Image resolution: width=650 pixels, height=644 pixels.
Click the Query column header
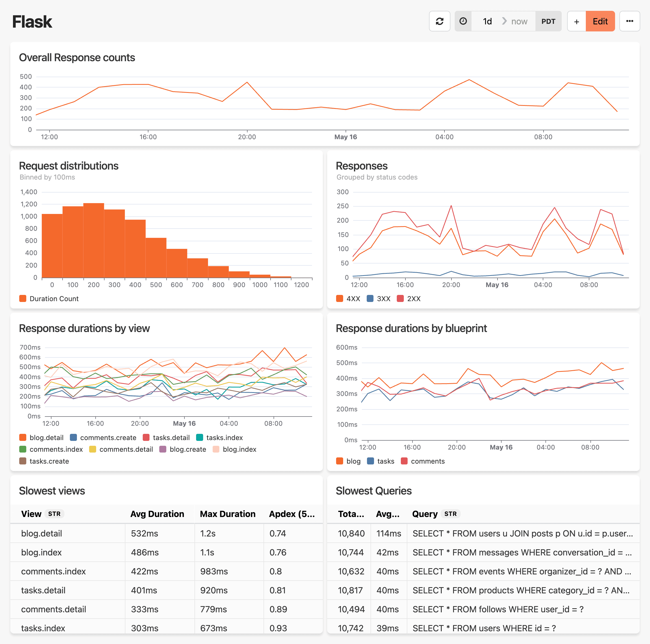[x=425, y=514]
